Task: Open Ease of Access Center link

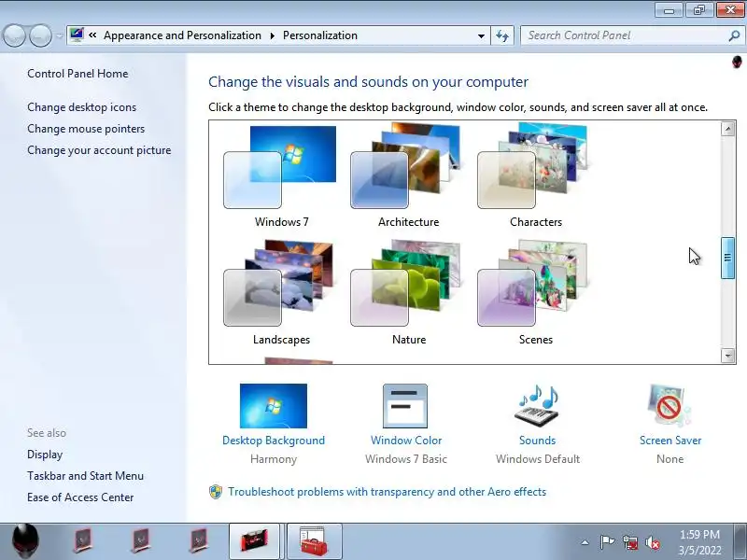Action: pos(80,497)
